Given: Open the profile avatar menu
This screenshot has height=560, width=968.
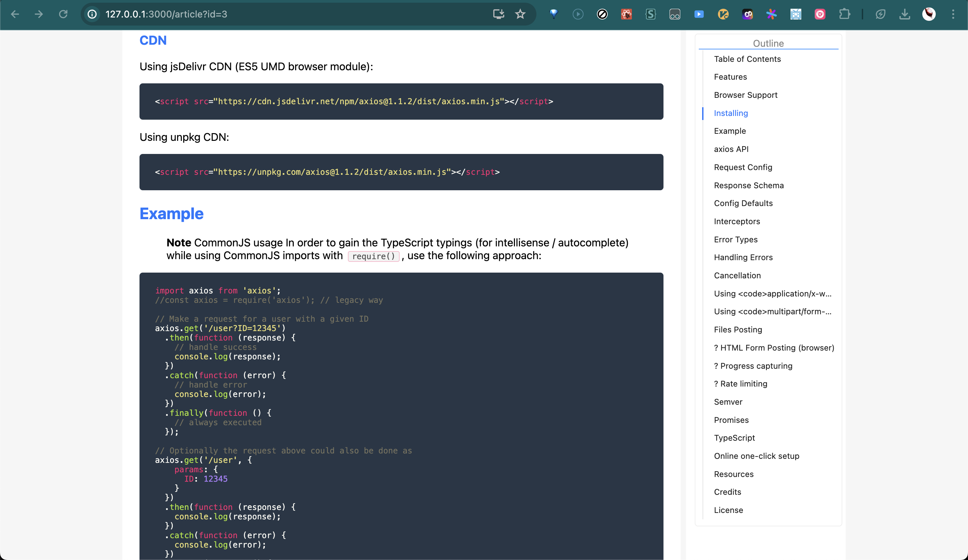Looking at the screenshot, I should 929,14.
